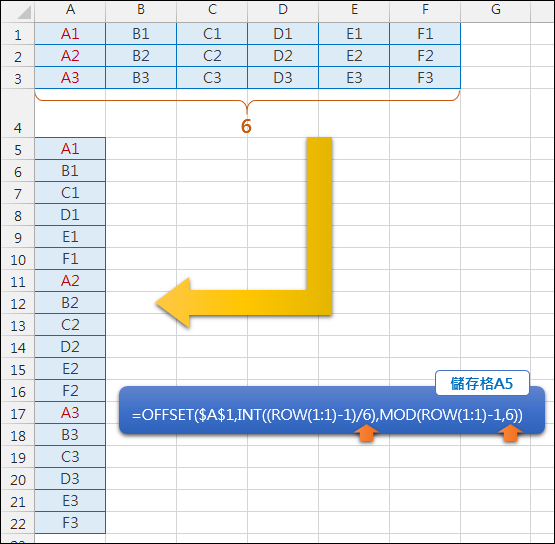
Task: Click the '儲存格A5' label box
Action: point(482,383)
